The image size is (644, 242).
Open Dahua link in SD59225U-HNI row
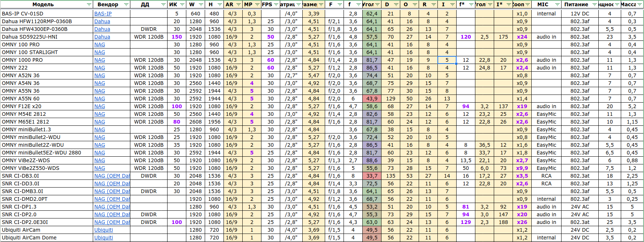[x=102, y=37]
